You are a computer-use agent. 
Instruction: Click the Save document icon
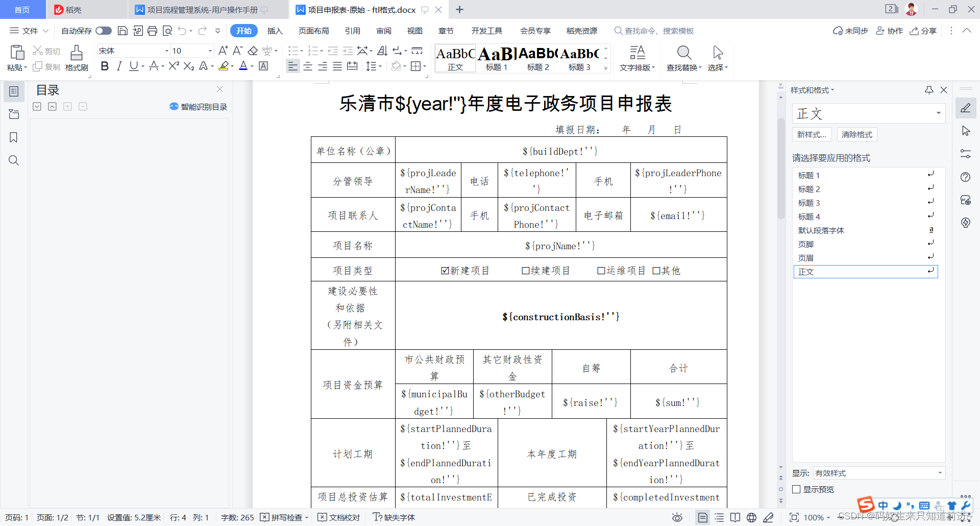click(122, 31)
